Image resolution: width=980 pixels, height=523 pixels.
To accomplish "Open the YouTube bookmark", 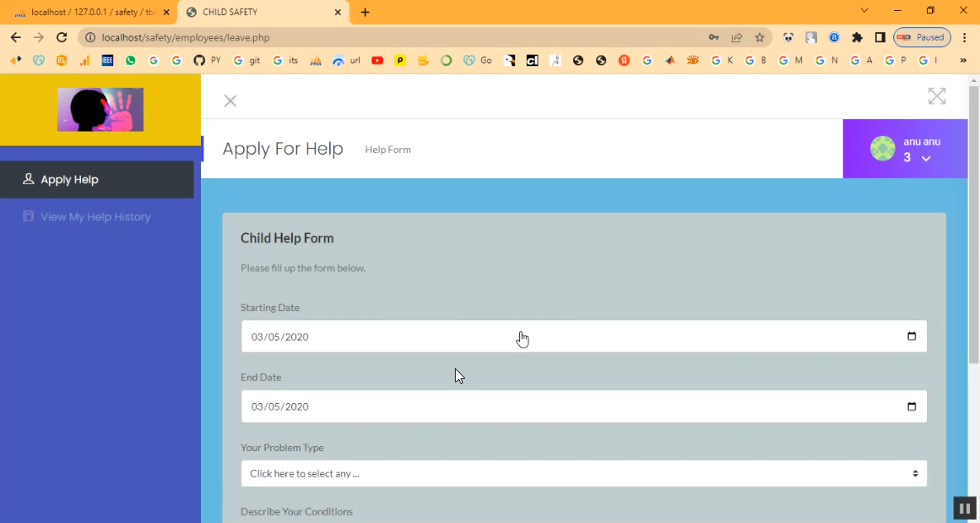I will [x=377, y=60].
